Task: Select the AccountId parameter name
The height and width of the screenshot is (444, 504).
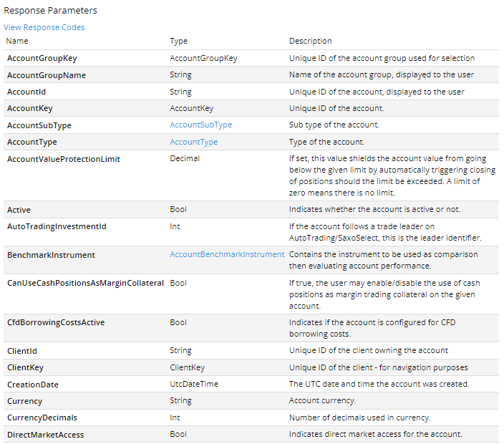Action: pos(28,92)
